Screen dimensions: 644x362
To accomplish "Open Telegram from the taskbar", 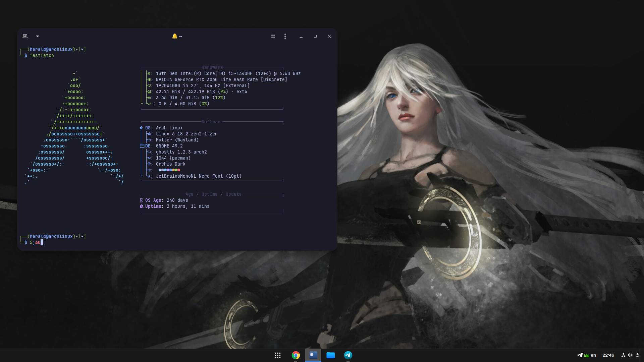I will click(x=348, y=355).
